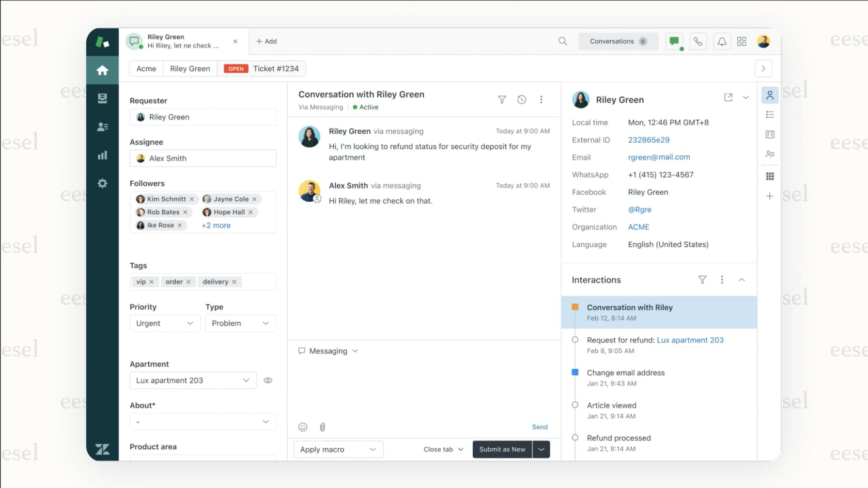Attach a file with paperclip icon
Screen dimensions: 868x488
(322, 427)
